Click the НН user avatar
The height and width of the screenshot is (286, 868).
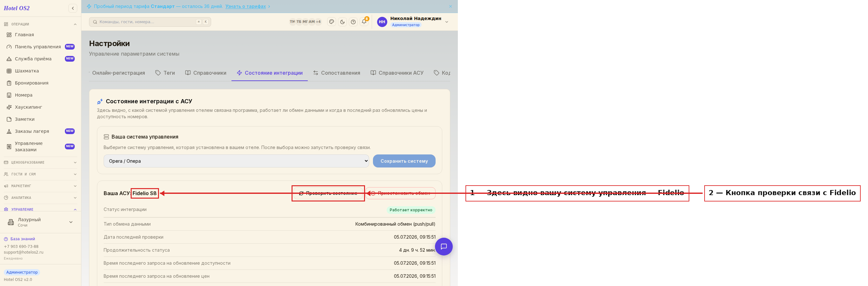coord(382,22)
